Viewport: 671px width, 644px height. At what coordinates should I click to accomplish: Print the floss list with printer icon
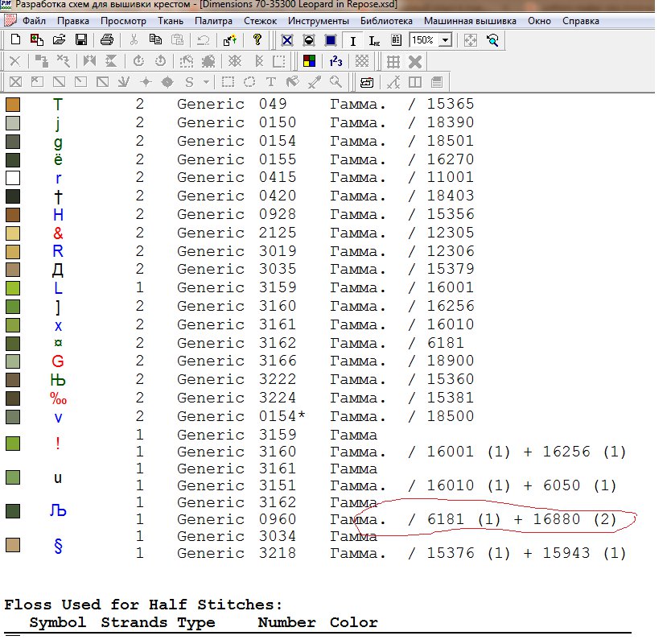tap(106, 39)
